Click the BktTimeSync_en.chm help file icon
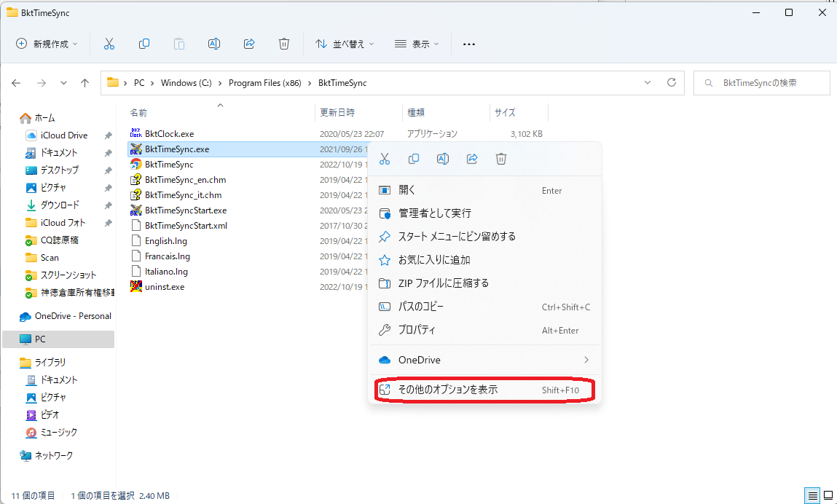 [x=136, y=179]
